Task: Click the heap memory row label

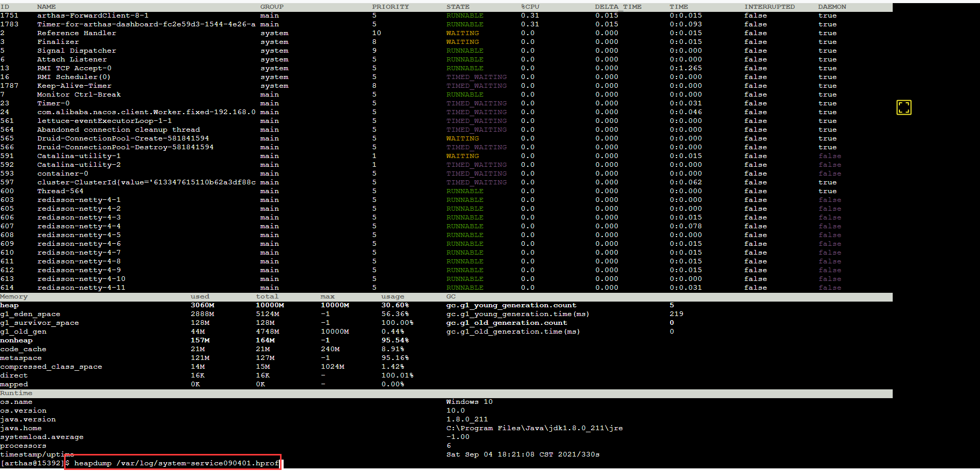Action: click(9, 305)
